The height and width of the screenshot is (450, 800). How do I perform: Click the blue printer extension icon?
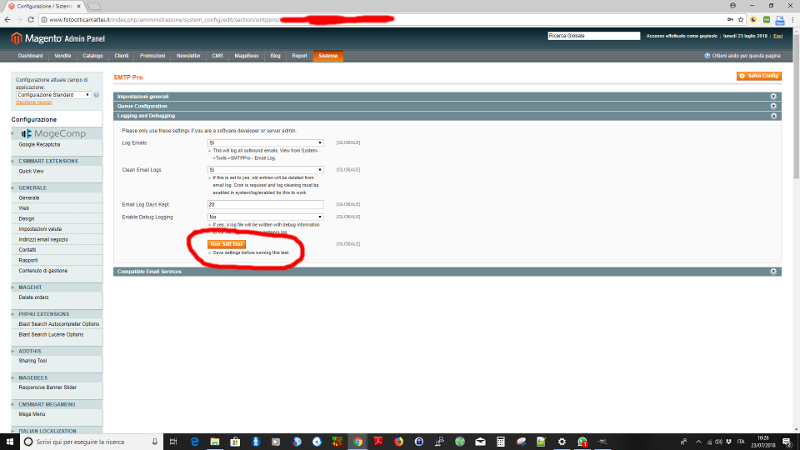pyautogui.click(x=780, y=20)
